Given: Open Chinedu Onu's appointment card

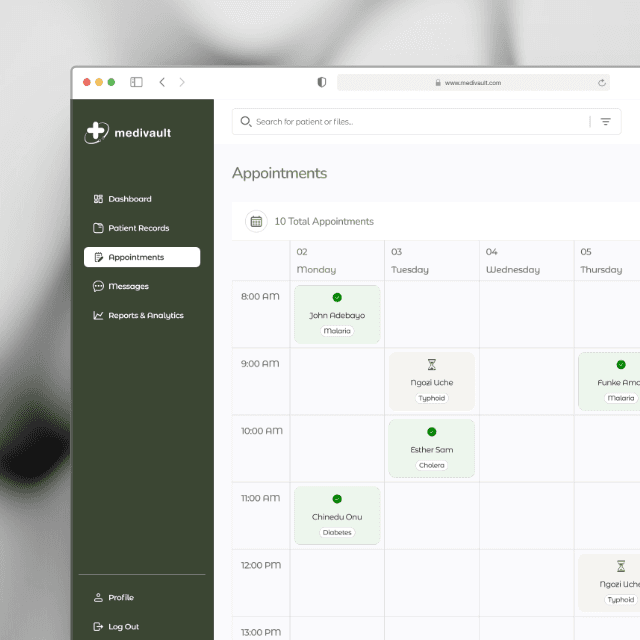Looking at the screenshot, I should (x=337, y=516).
